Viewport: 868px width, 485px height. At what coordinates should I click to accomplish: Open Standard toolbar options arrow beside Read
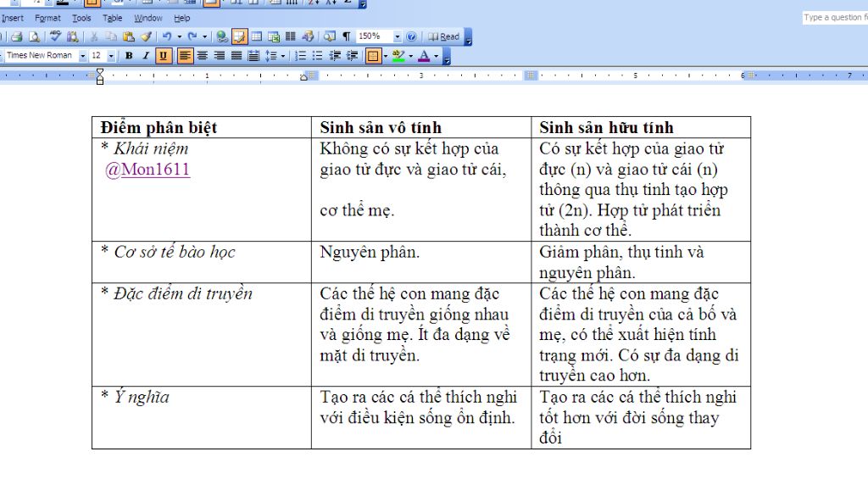468,37
